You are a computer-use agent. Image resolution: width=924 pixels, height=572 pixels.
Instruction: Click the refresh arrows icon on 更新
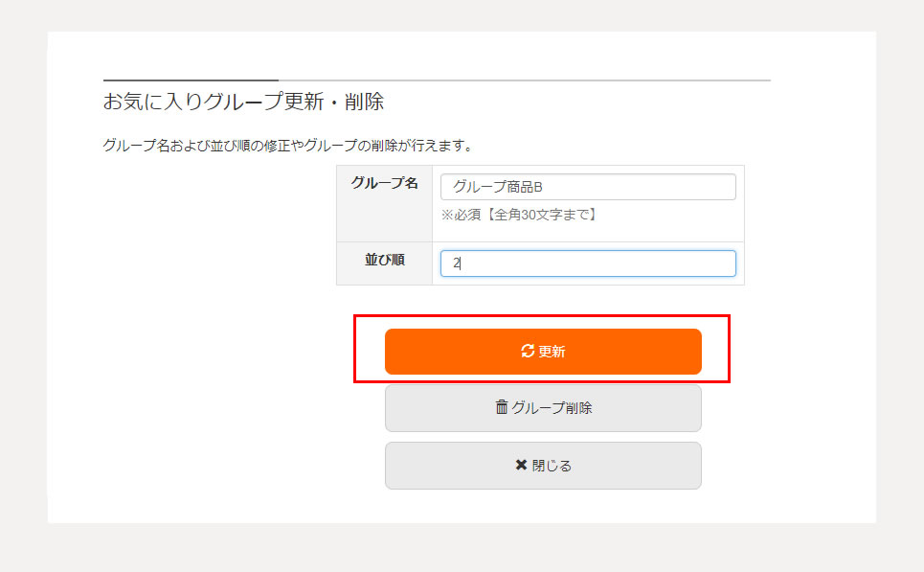(x=528, y=351)
